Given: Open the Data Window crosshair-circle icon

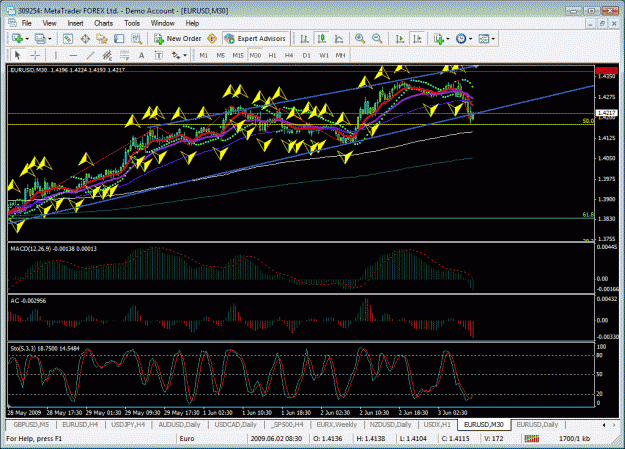Looking at the screenshot, I should 85,39.
